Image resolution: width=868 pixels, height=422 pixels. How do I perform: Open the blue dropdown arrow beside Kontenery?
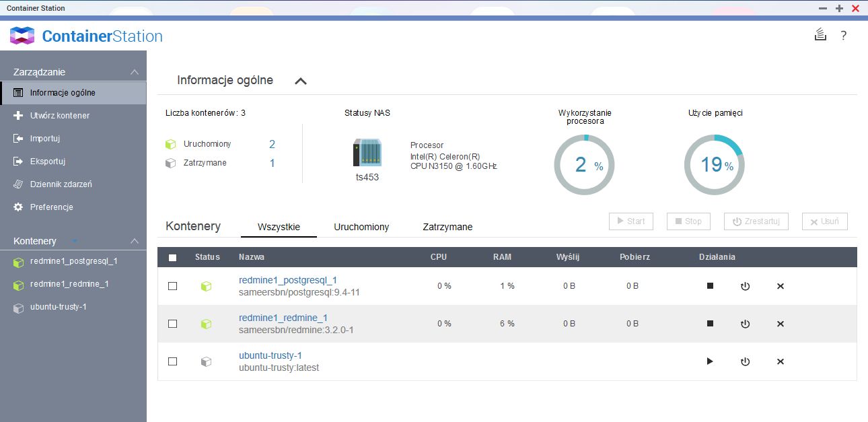click(75, 241)
